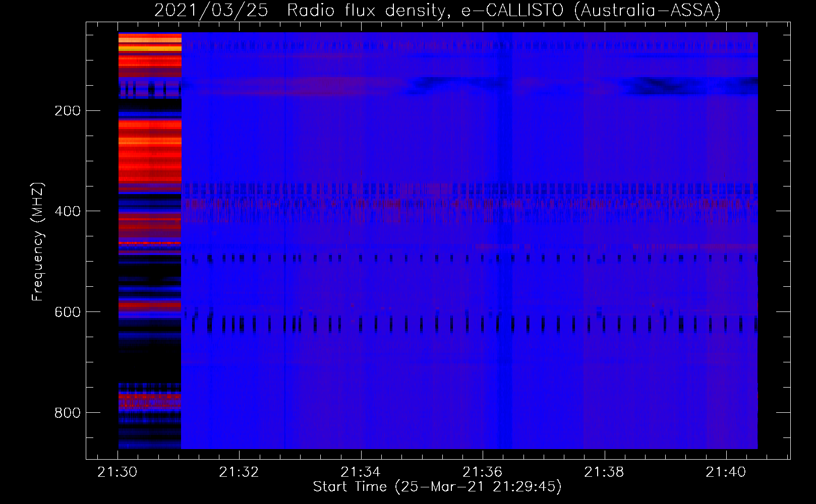Click the 21:38 time tick label

604,472
